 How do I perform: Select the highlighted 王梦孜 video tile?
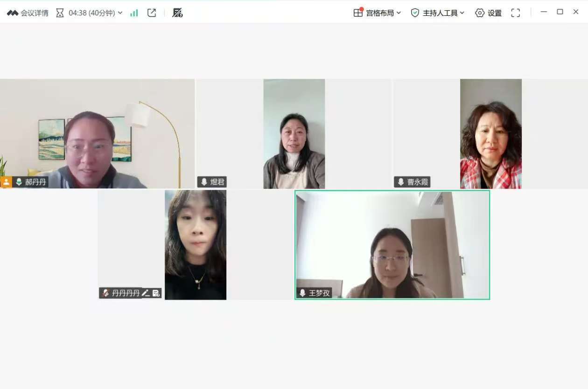click(392, 245)
